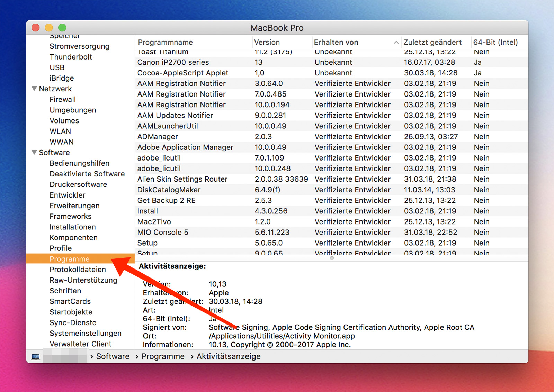This screenshot has width=554, height=392.
Task: Select the Cocoa-AppleScript Applet row
Action: coord(332,73)
